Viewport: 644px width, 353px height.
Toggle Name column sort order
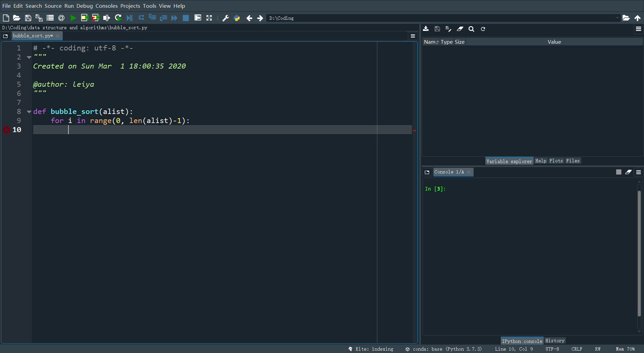click(x=431, y=42)
